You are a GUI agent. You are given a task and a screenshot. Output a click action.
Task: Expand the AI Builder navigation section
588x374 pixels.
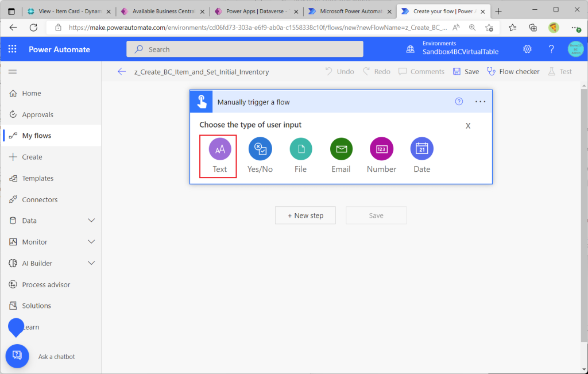(x=91, y=263)
